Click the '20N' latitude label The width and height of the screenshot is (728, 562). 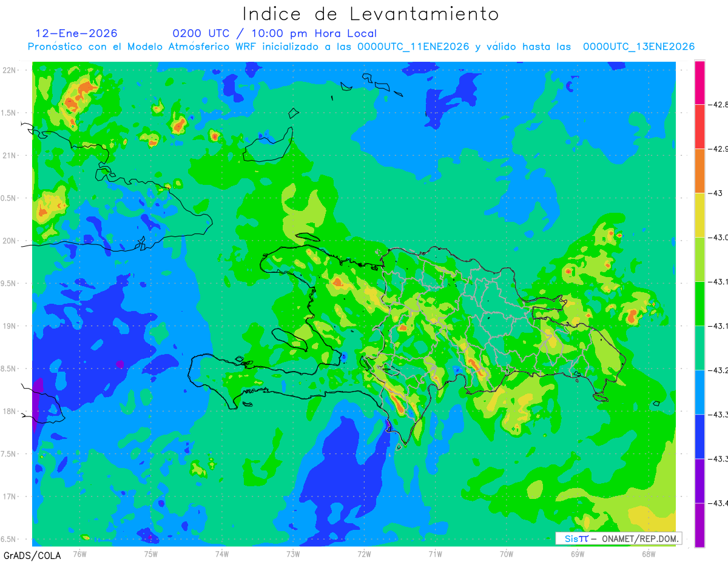click(10, 241)
